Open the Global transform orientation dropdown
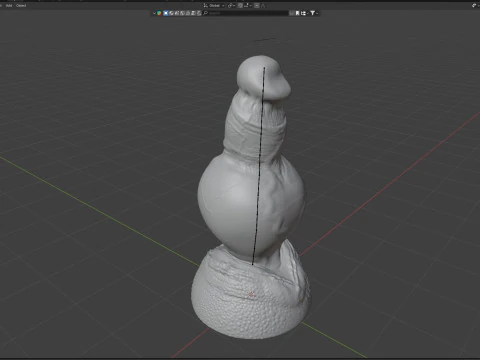The width and height of the screenshot is (480, 360). point(214,5)
